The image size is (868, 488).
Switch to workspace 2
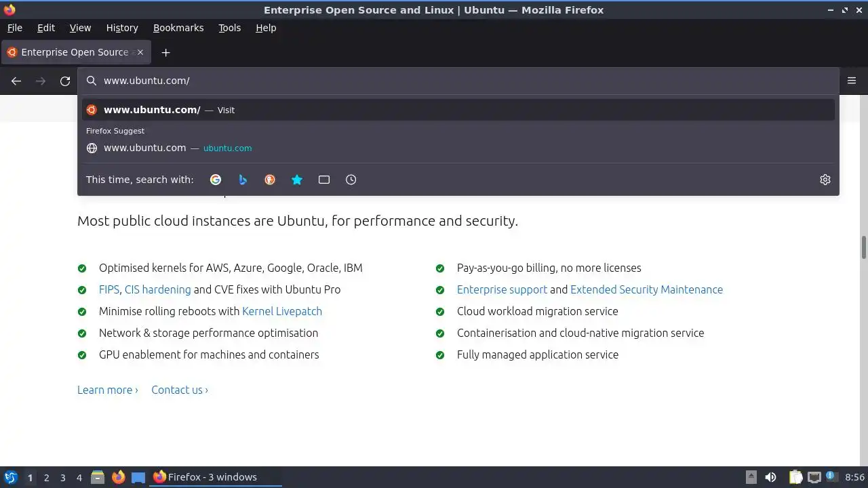click(46, 478)
